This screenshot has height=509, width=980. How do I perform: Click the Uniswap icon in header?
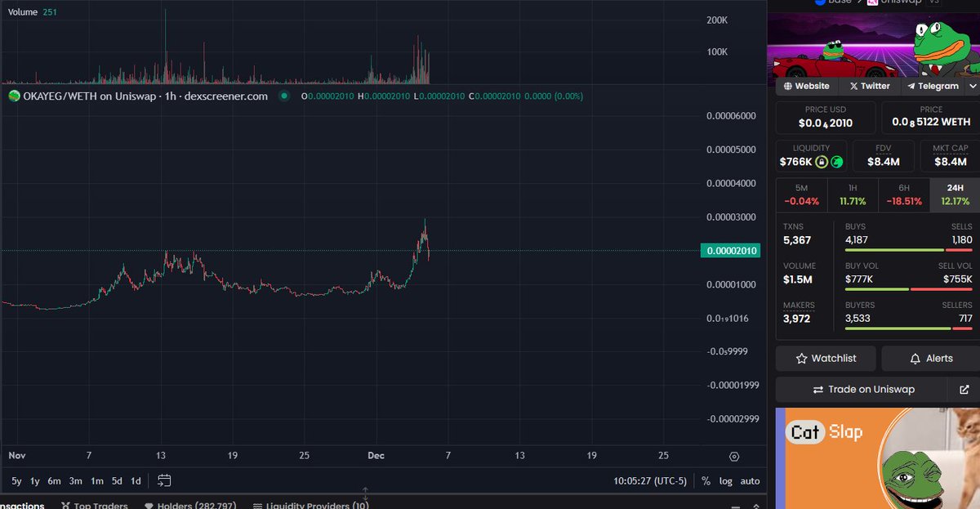click(x=872, y=2)
